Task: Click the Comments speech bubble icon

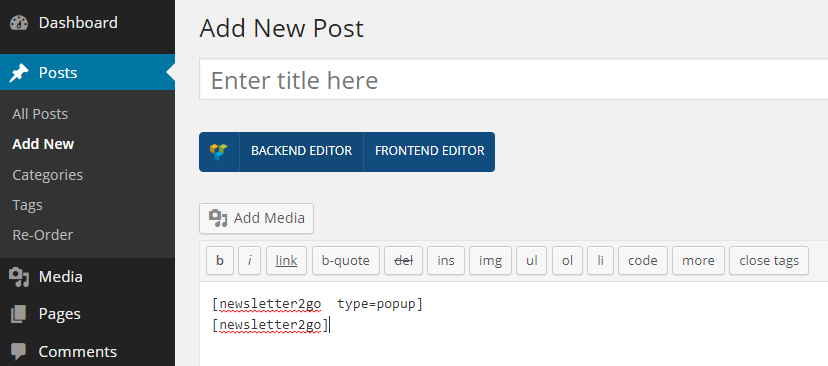Action: 18,351
